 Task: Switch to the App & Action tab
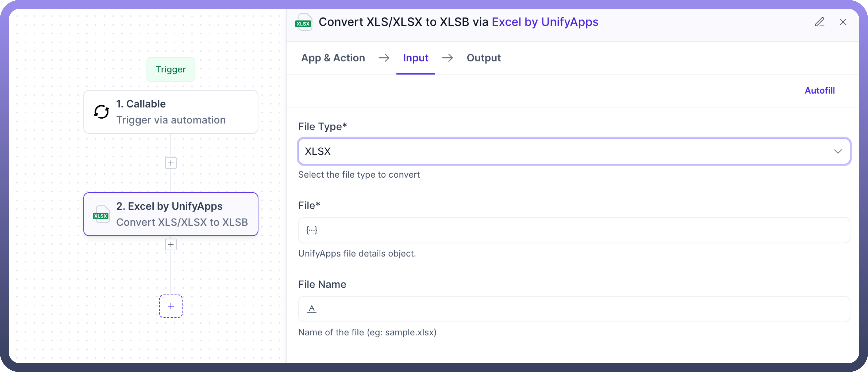[x=333, y=58]
